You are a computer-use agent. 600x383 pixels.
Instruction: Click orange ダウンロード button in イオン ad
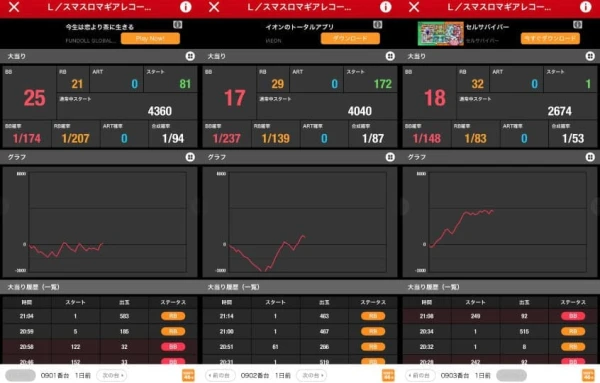pyautogui.click(x=350, y=38)
